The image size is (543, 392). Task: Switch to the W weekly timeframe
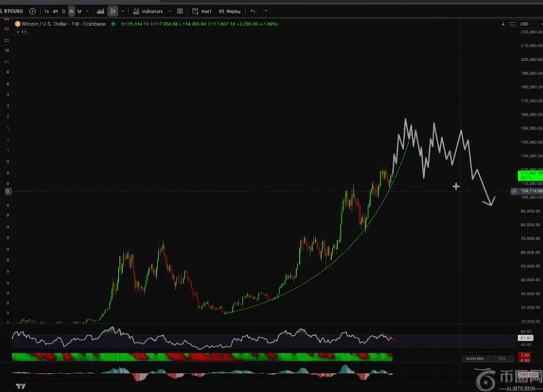point(71,11)
